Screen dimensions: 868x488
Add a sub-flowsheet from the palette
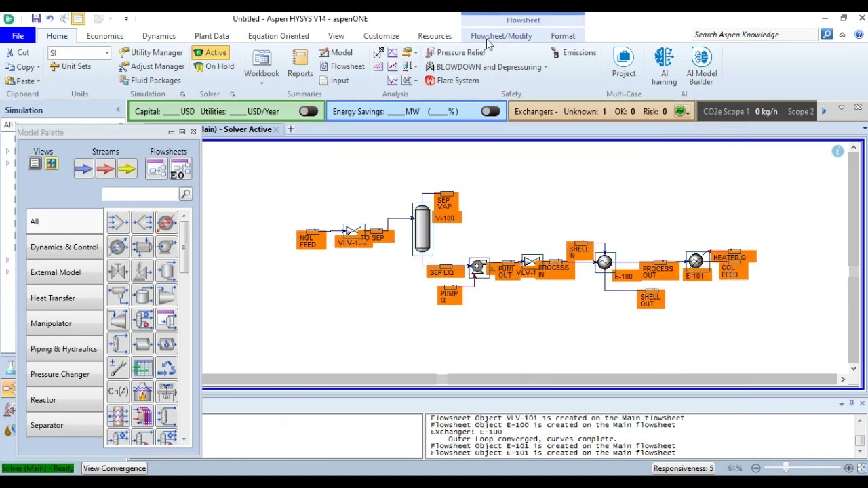156,169
